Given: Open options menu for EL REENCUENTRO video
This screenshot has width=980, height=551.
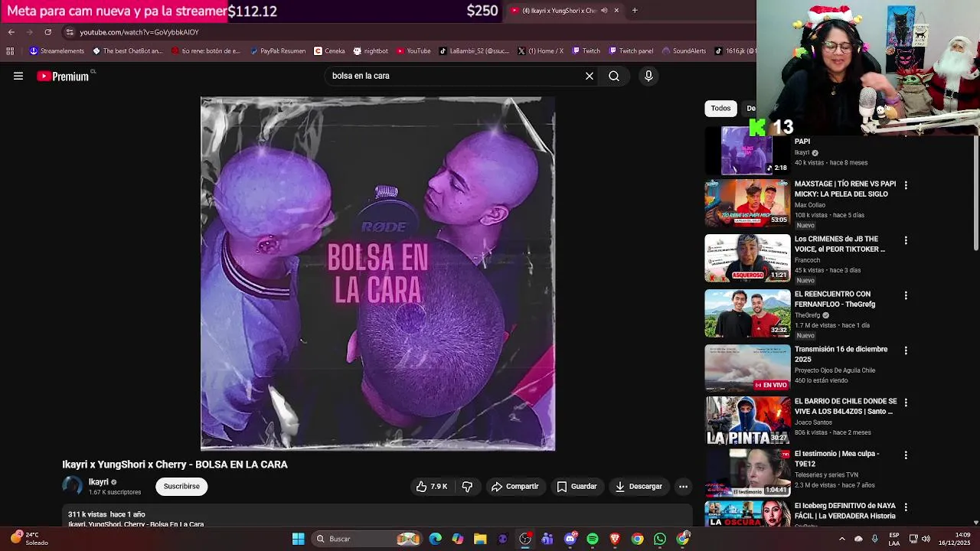Looking at the screenshot, I should (x=906, y=295).
